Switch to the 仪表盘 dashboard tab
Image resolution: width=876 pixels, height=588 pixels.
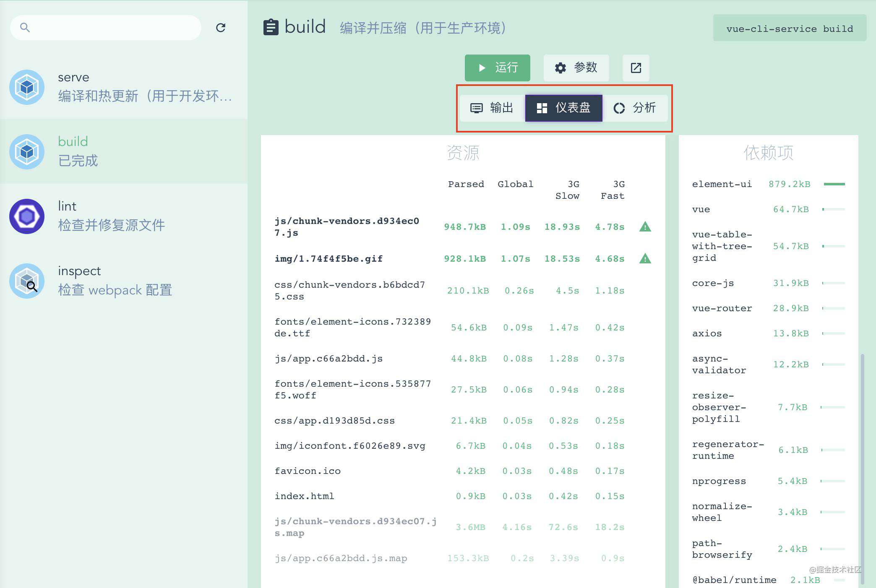564,108
